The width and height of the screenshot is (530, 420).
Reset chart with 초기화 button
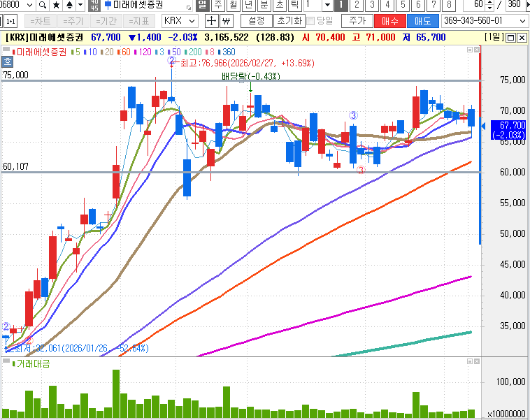click(x=289, y=21)
